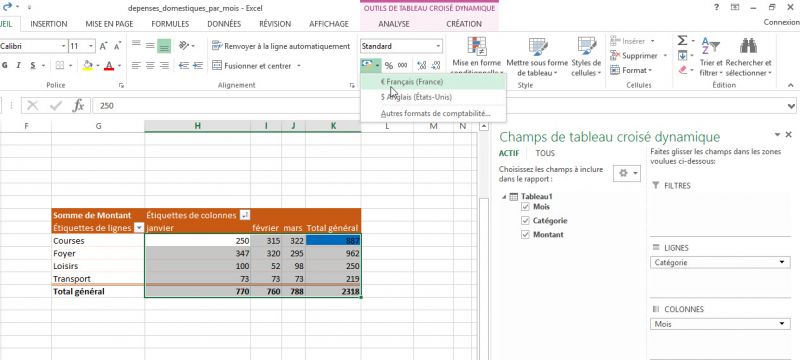Open the Standard number format dropdown
Image resolution: width=800 pixels, height=360 pixels.
tap(438, 46)
